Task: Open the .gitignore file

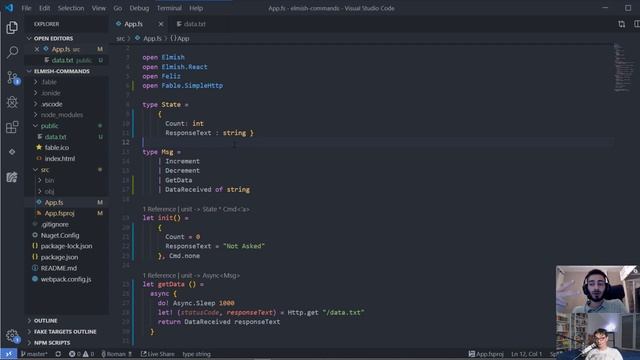Action: [x=55, y=224]
